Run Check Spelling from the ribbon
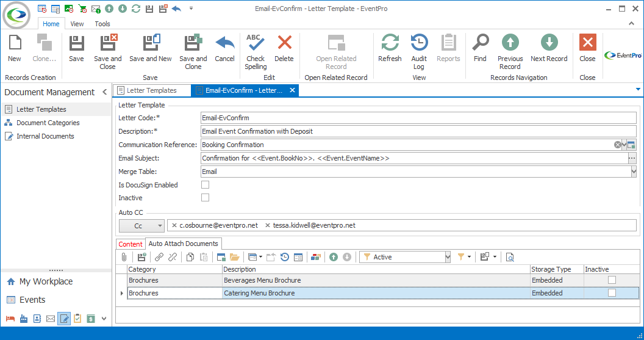644x340 pixels. [x=256, y=52]
